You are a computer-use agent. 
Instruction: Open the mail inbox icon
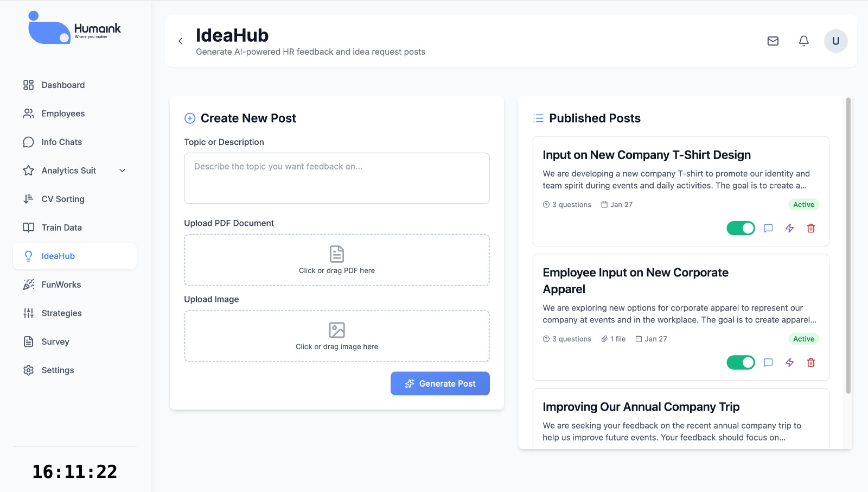pos(773,41)
